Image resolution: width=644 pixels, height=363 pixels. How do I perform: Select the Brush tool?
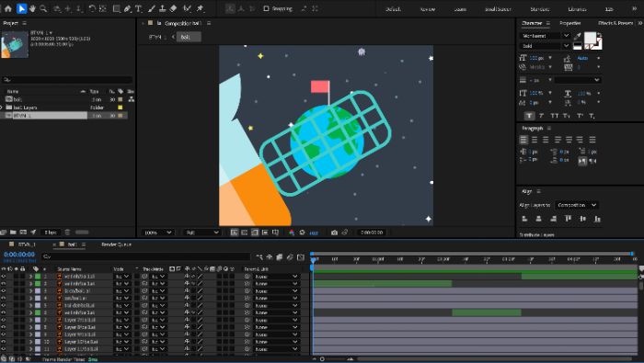152,8
